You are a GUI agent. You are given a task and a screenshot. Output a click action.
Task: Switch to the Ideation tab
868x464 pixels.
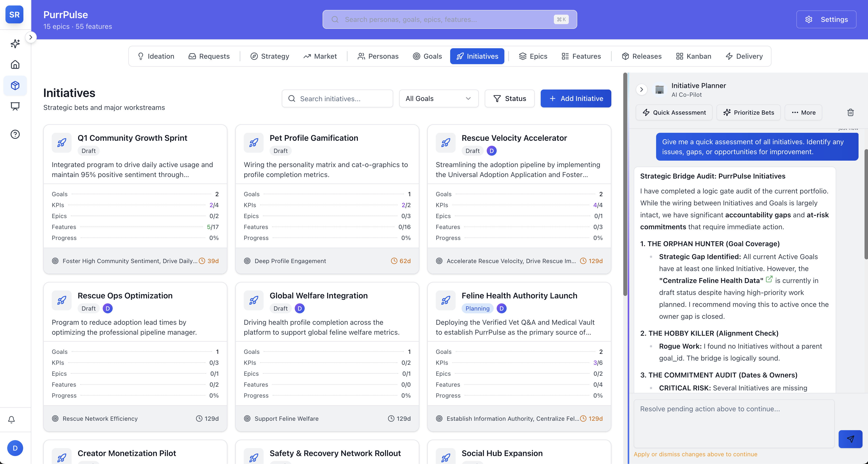tap(156, 56)
